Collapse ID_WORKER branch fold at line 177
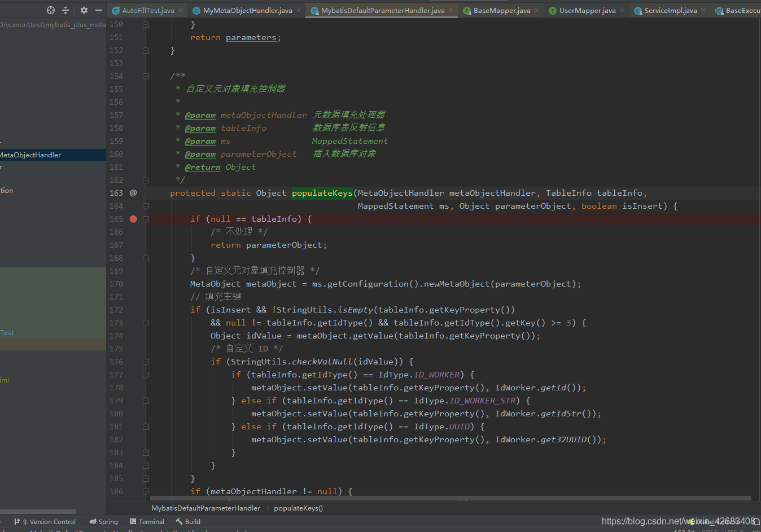The image size is (761, 532). pyautogui.click(x=146, y=375)
